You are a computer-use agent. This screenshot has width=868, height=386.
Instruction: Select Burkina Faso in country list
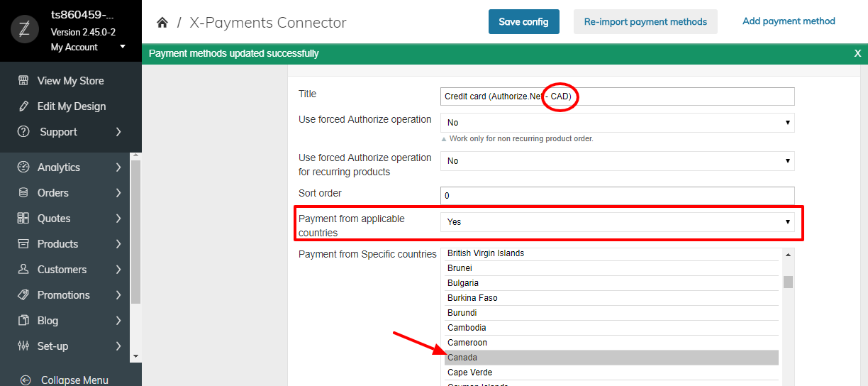pos(611,298)
